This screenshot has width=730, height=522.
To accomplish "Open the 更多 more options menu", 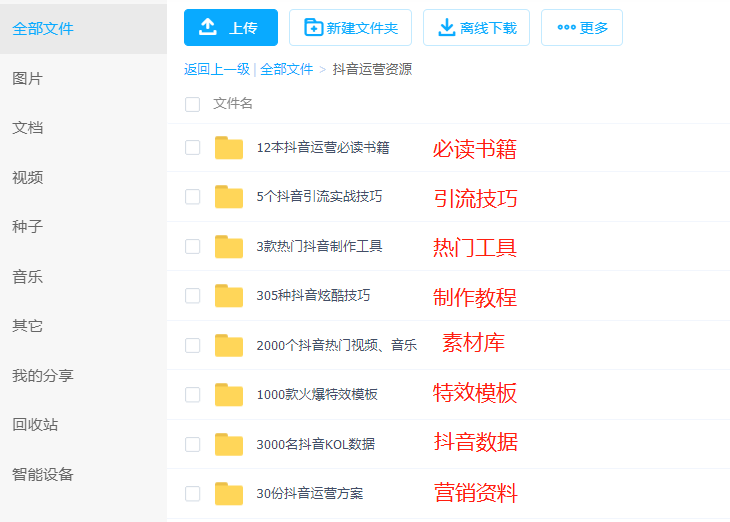I will [582, 27].
